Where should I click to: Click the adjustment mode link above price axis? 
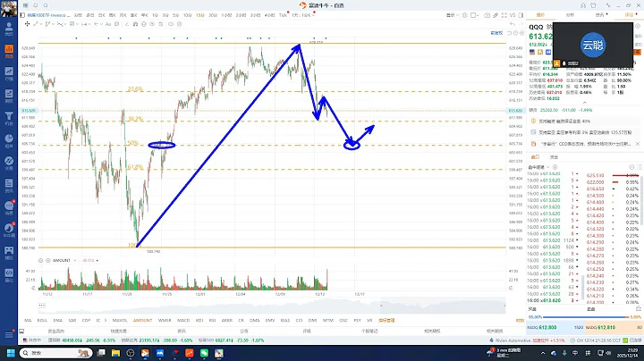click(x=496, y=33)
